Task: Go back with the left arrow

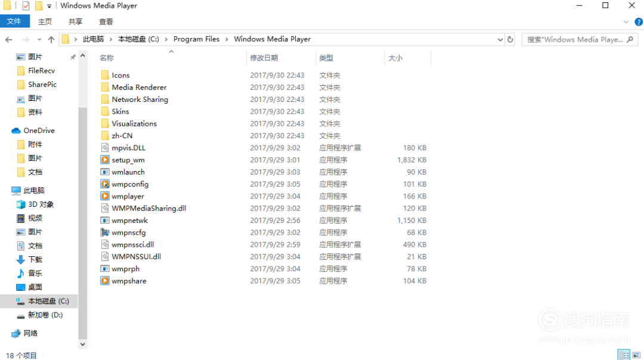Action: 8,39
